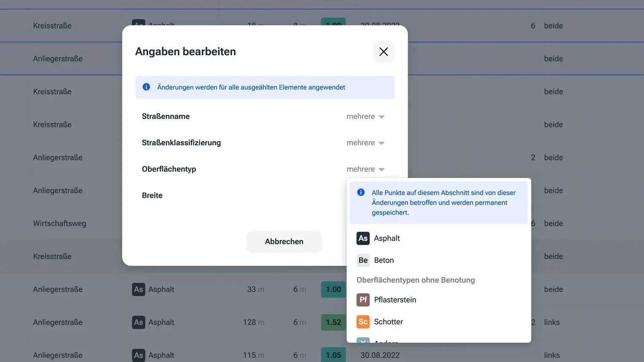Click the 1.05 rating badge
Screen dimensions: 644x362
333,354
